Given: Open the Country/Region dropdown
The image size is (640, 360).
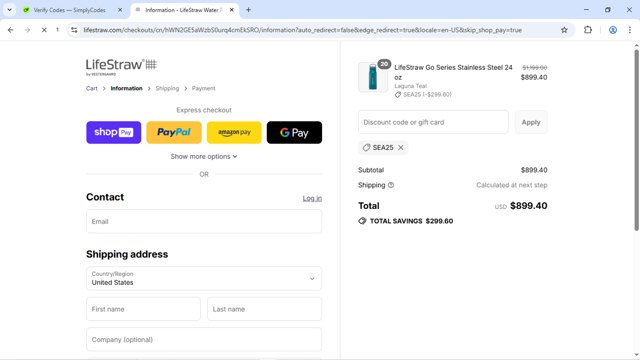Looking at the screenshot, I should tap(204, 278).
